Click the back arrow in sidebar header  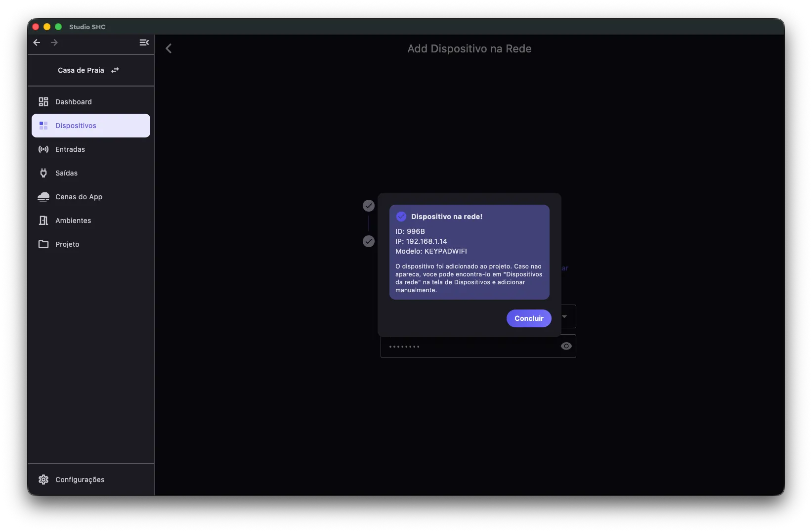click(x=37, y=43)
